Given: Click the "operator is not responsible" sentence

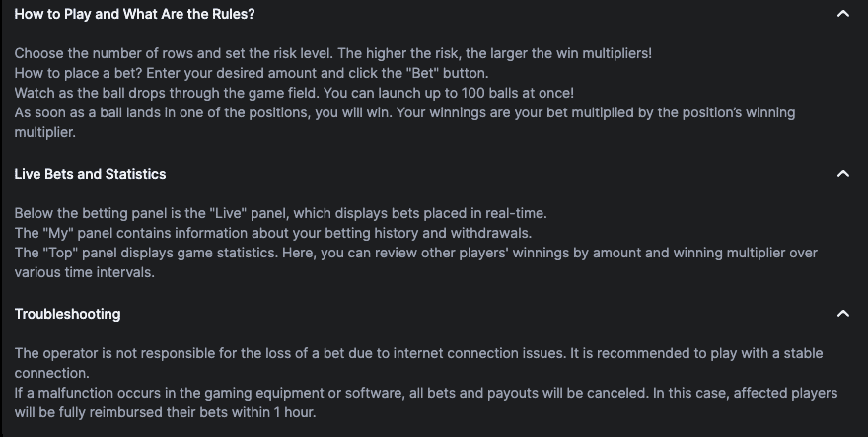Looking at the screenshot, I should coord(418,353).
